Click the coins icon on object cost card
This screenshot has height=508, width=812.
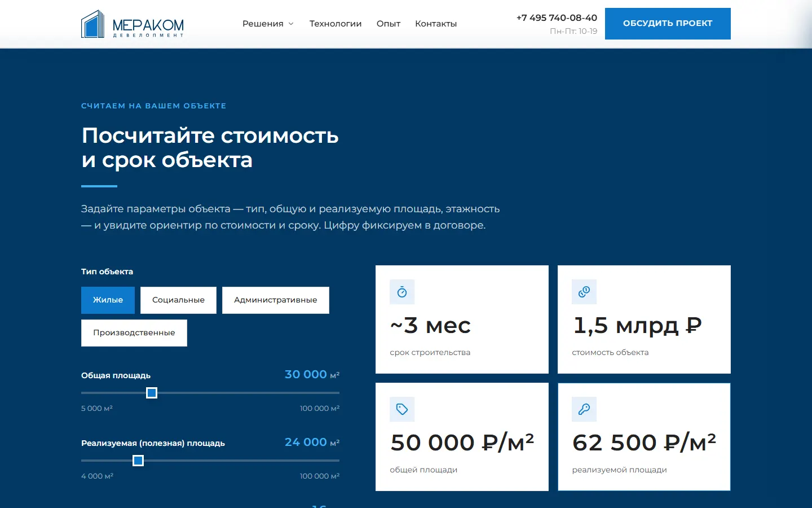click(584, 292)
